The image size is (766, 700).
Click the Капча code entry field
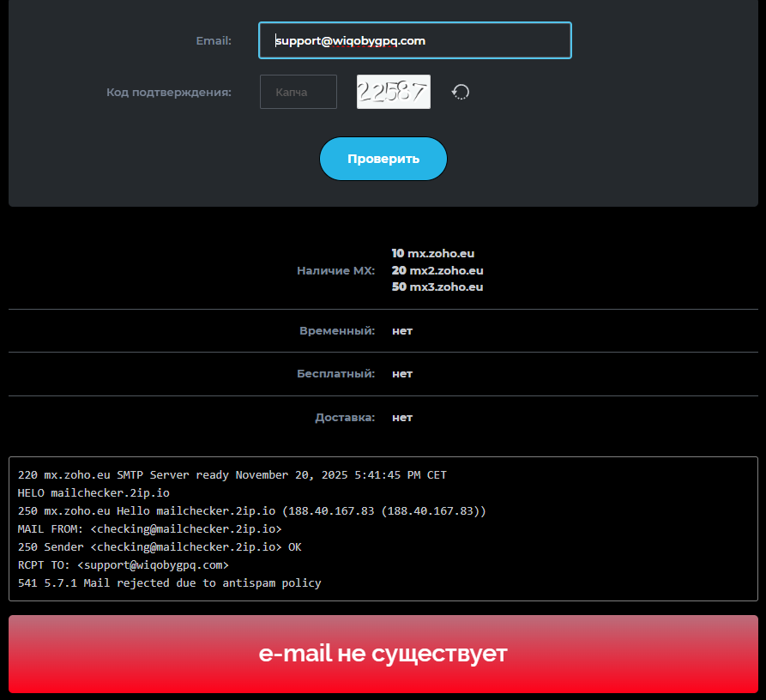[x=298, y=92]
